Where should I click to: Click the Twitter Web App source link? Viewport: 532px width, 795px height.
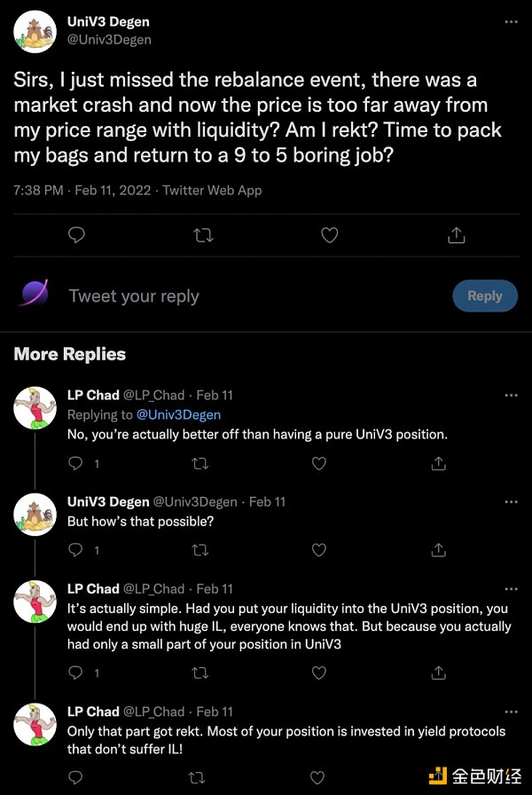pyautogui.click(x=213, y=190)
